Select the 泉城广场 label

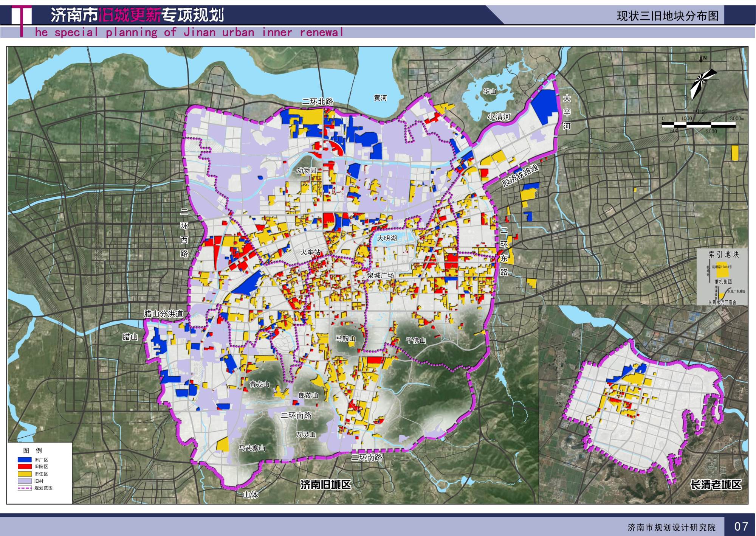pyautogui.click(x=380, y=275)
